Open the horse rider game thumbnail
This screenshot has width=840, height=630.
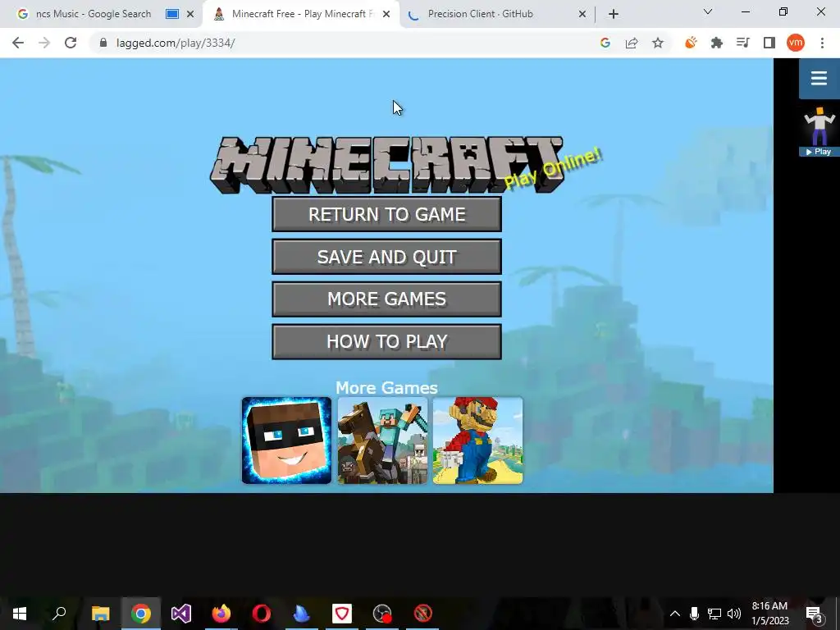[x=382, y=441]
